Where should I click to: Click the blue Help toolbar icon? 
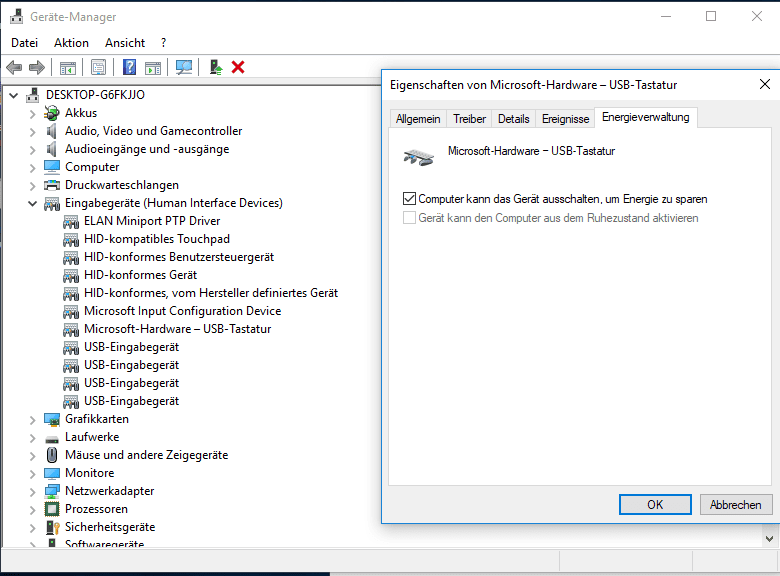pos(129,67)
